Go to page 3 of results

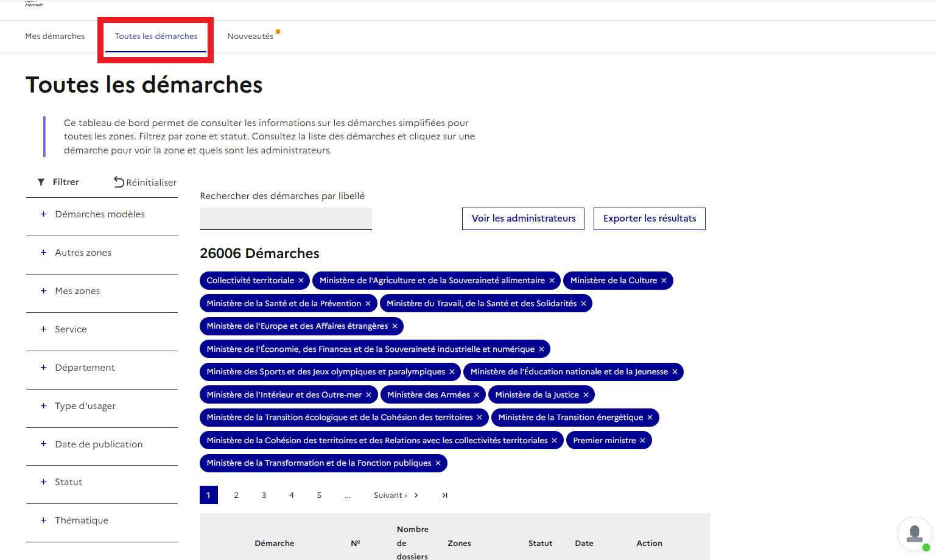(x=264, y=495)
